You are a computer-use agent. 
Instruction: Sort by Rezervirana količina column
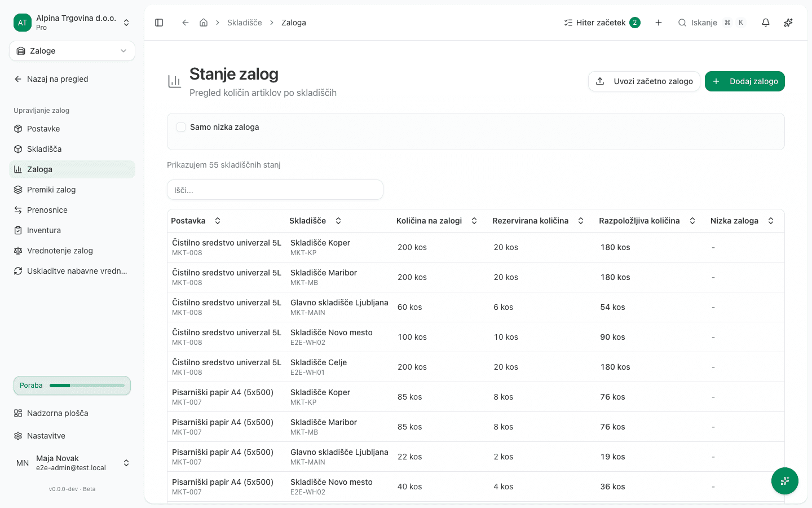tap(538, 221)
